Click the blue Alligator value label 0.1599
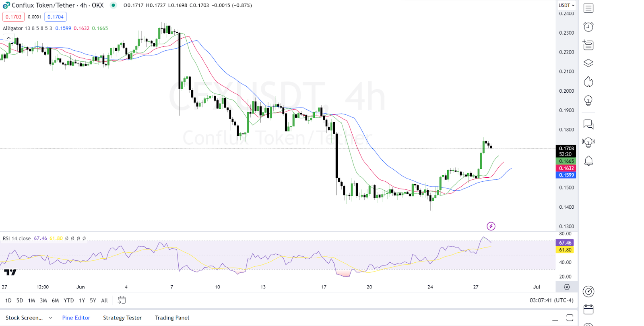644x326 pixels. (566, 175)
